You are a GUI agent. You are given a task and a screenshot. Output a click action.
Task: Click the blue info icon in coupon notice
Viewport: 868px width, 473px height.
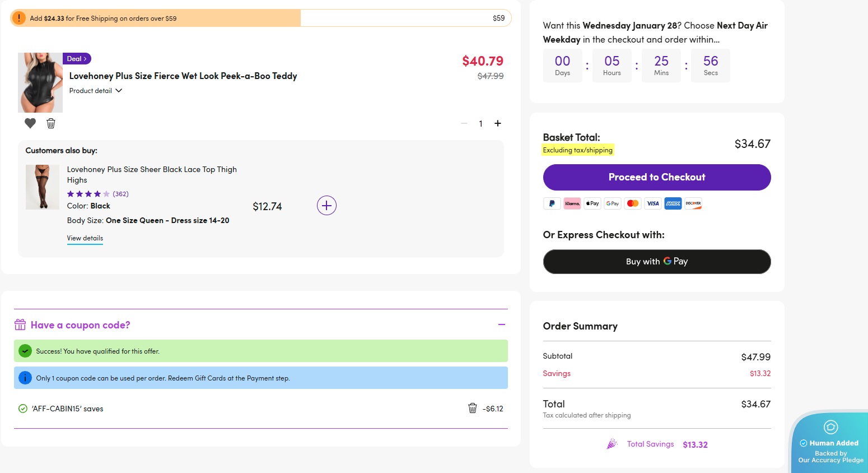pyautogui.click(x=25, y=378)
